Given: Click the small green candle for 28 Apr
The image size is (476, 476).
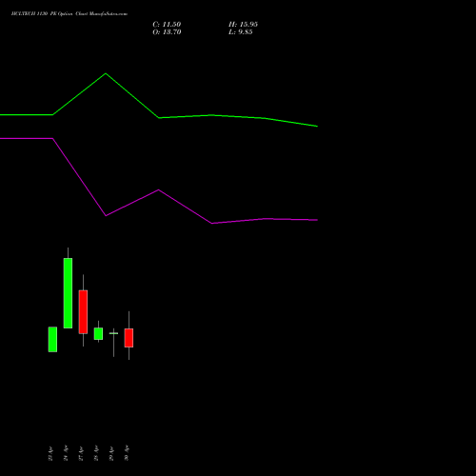Looking at the screenshot, I should pos(98,333).
